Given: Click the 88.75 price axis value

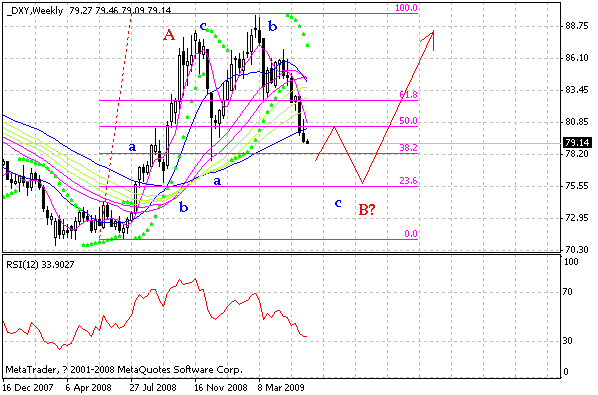Looking at the screenshot, I should click(x=577, y=26).
